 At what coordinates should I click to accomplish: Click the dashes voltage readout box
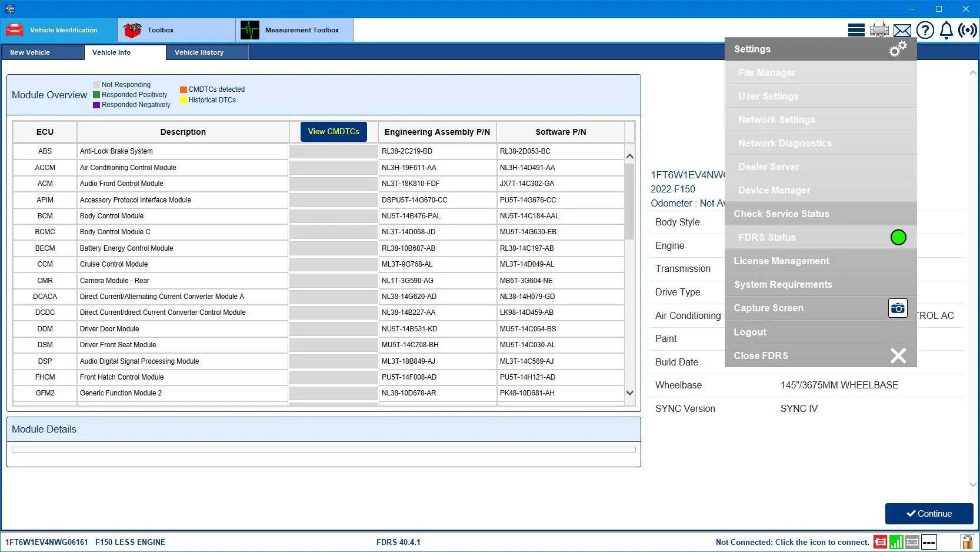point(929,542)
